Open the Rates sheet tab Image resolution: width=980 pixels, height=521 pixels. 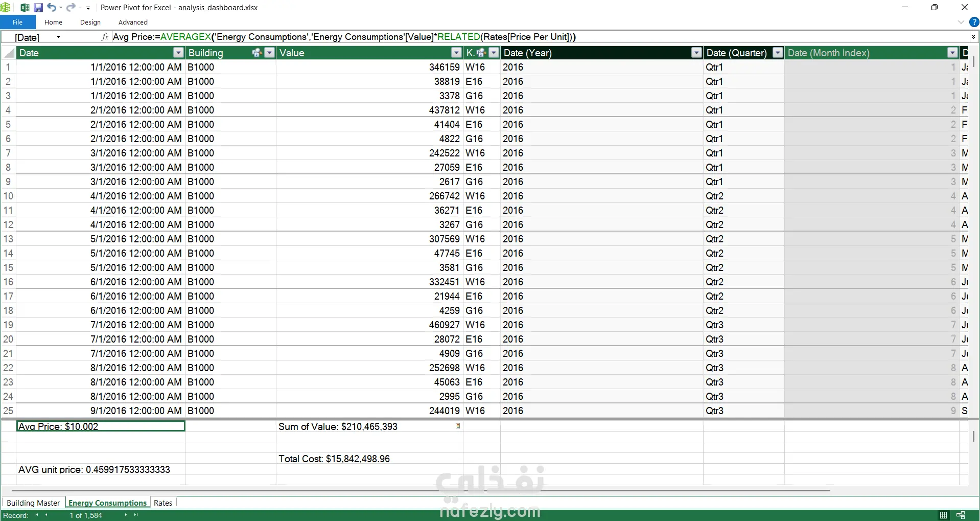(163, 503)
